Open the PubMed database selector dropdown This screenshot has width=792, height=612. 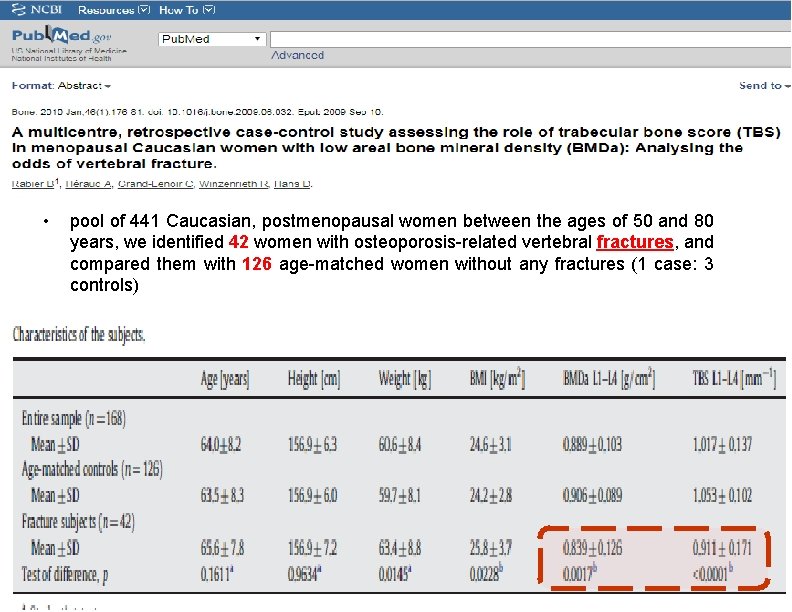[x=212, y=39]
